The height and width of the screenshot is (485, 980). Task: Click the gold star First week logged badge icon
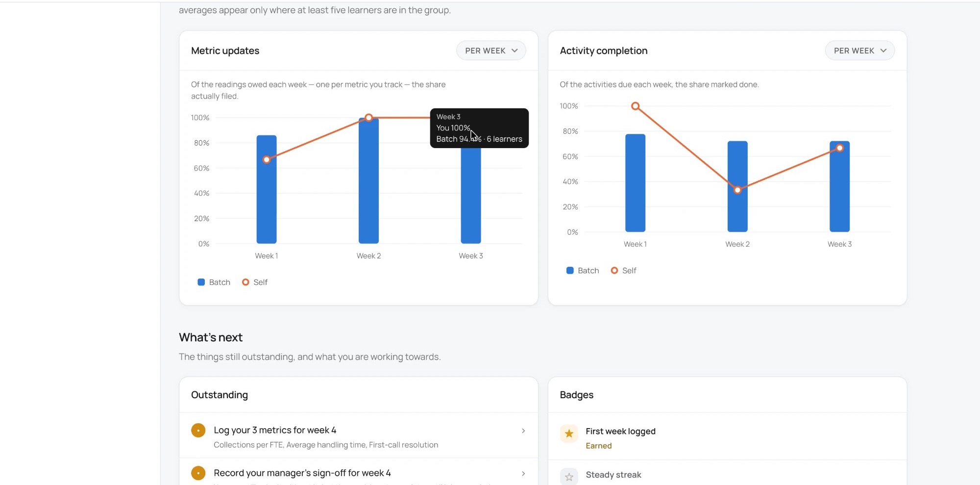pyautogui.click(x=569, y=434)
